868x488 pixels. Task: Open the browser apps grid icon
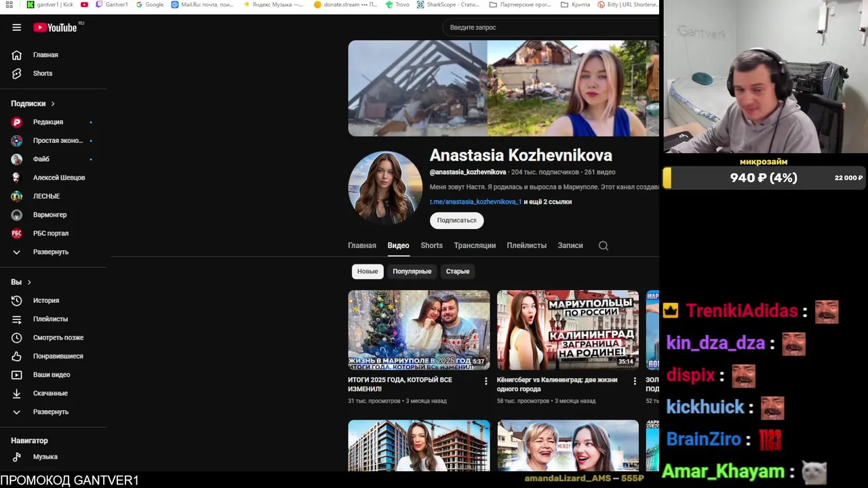coord(9,5)
